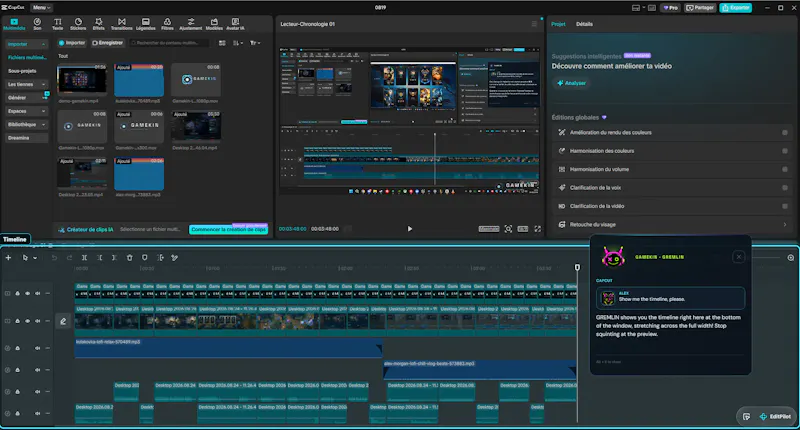
Task: Delete the selected clip with trash icon
Action: coord(130,258)
